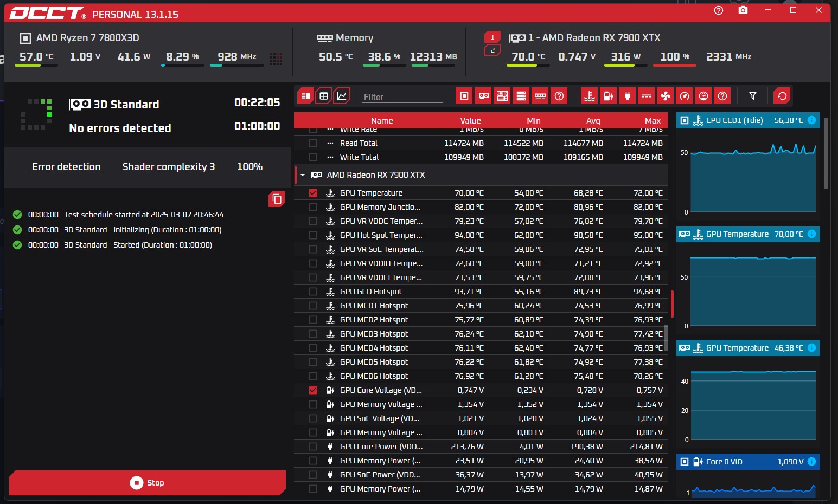Open the CPU core grid icon

(276, 59)
